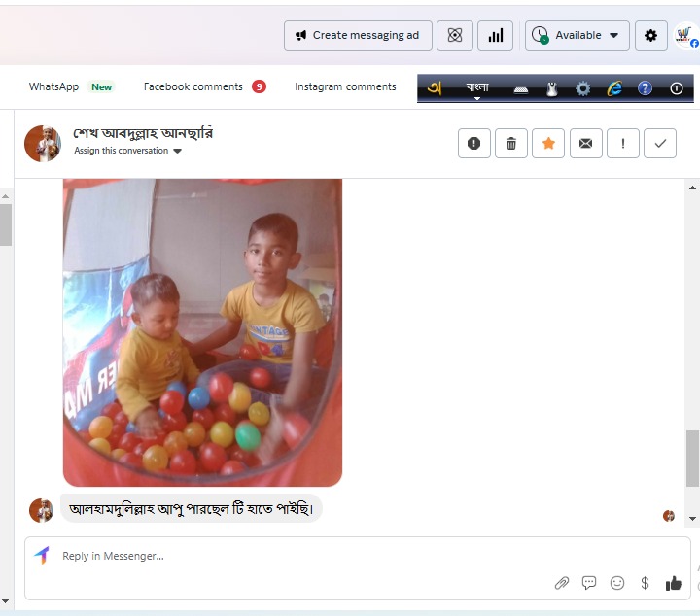The height and width of the screenshot is (616, 700).
Task: Click the automation atom icon
Action: [454, 35]
